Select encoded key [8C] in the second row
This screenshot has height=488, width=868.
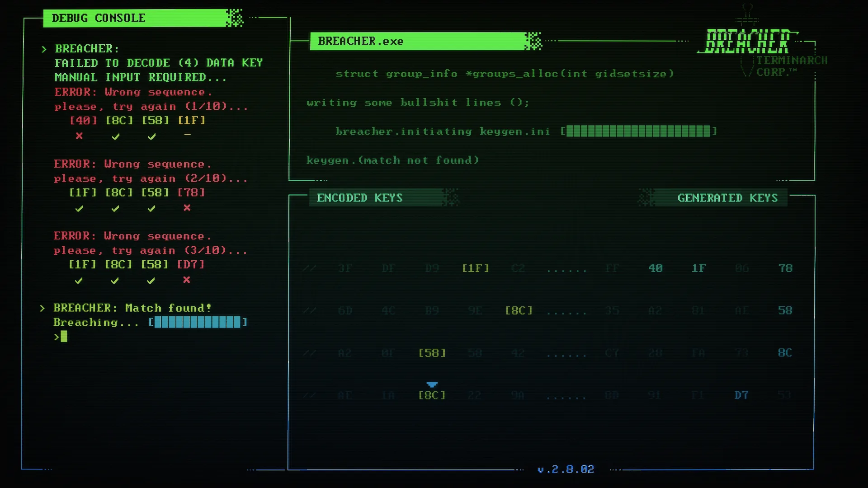[519, 310]
